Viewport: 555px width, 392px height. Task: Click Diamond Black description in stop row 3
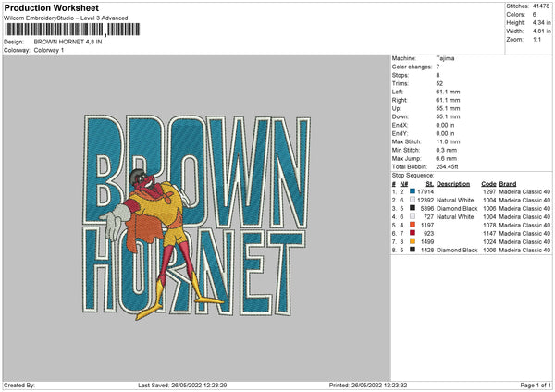pyautogui.click(x=457, y=208)
